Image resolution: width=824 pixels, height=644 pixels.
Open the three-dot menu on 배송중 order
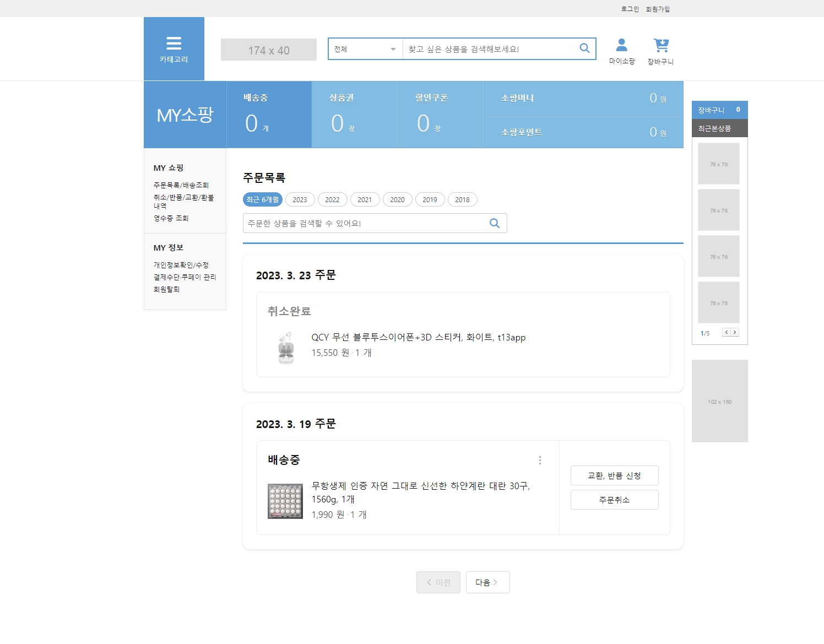(540, 460)
